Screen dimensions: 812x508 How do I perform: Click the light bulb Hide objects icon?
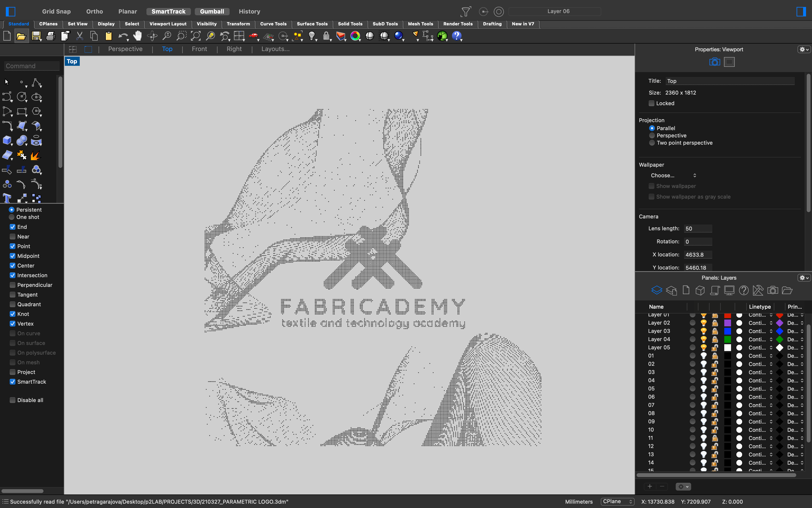[312, 36]
